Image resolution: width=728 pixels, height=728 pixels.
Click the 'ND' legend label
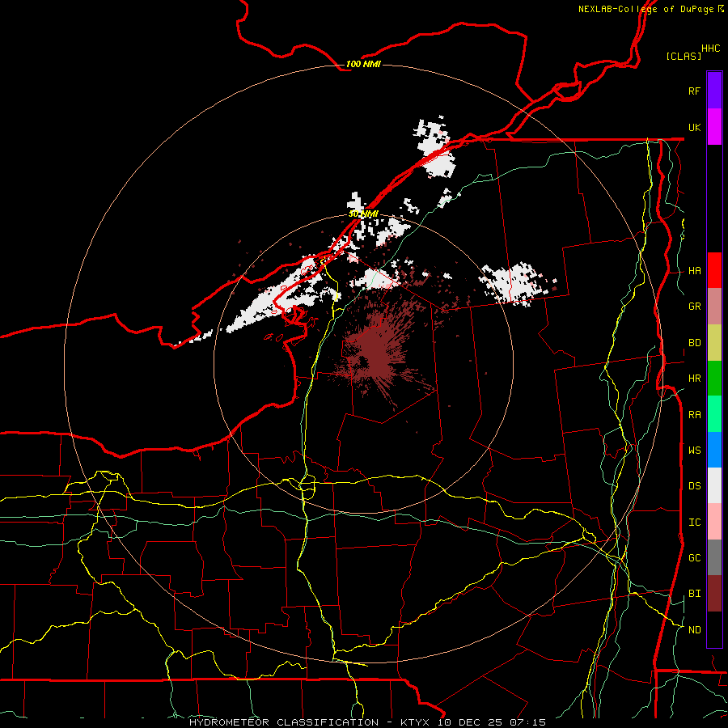pyautogui.click(x=694, y=630)
